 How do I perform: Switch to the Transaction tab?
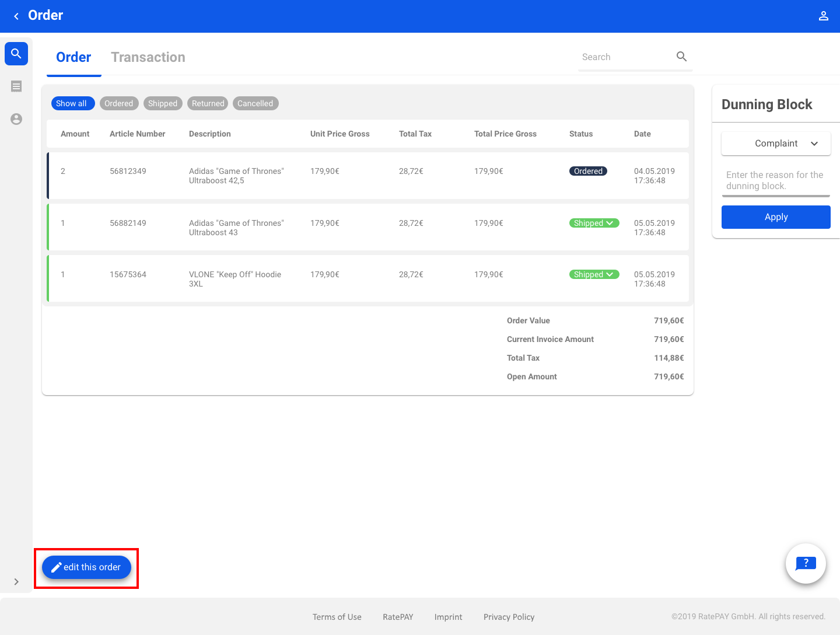(x=148, y=57)
